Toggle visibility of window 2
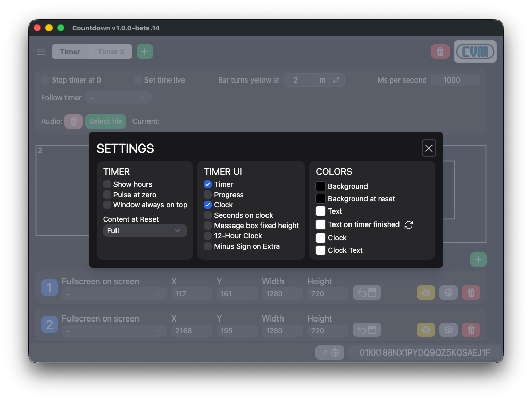Viewport: 532px width, 401px height. pos(426,330)
